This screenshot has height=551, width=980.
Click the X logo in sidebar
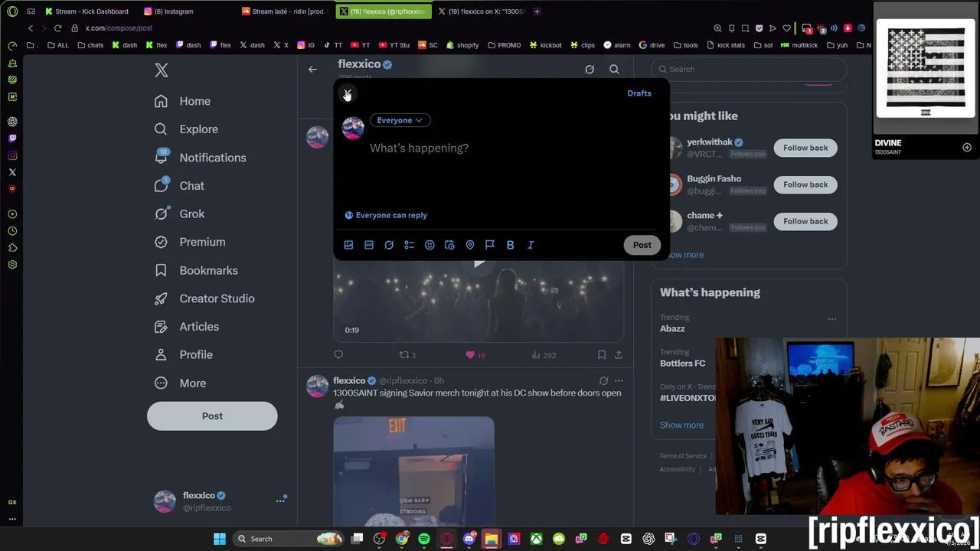[x=162, y=70]
